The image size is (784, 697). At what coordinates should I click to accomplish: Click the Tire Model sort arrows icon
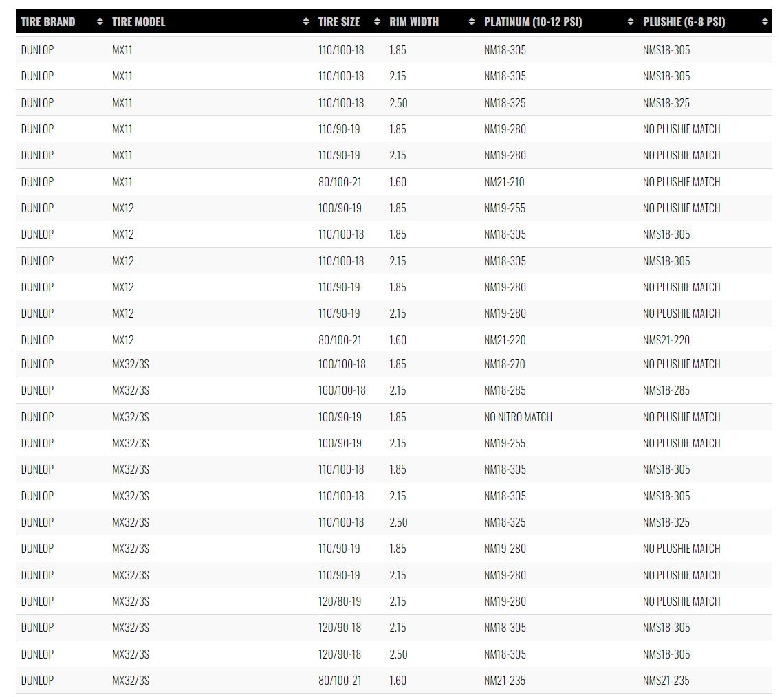point(306,22)
